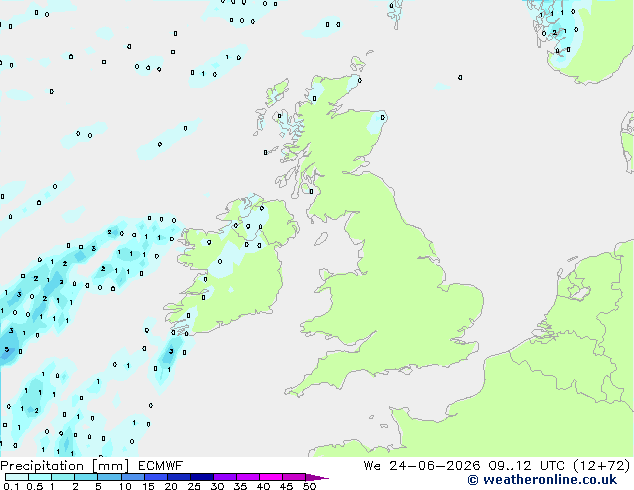Select the 25–30 mm dark navy swatch

pos(201,477)
